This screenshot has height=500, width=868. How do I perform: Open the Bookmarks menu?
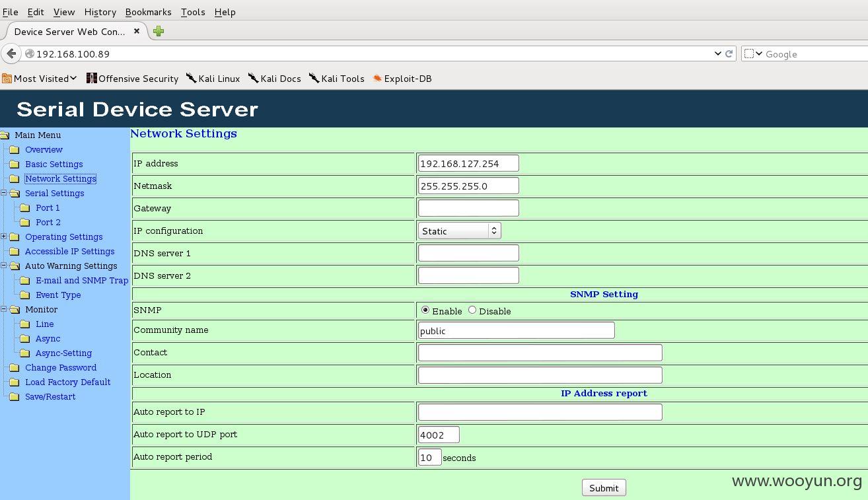[x=148, y=12]
